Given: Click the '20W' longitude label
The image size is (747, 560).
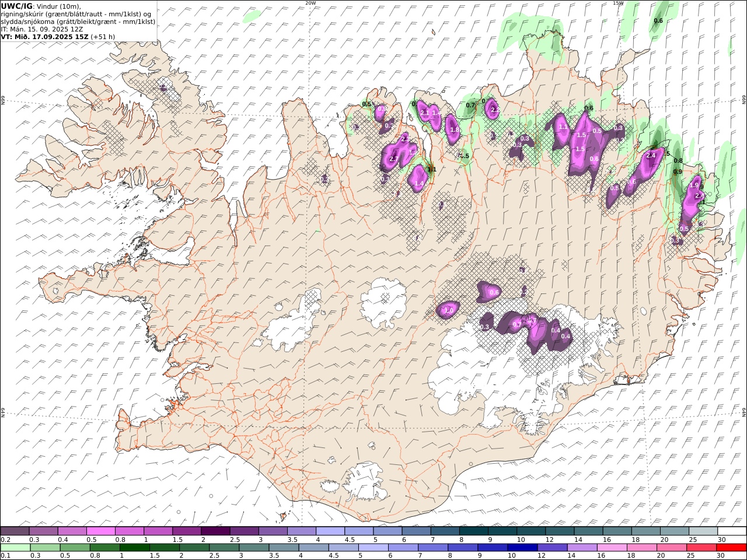Looking at the screenshot, I should (310, 3).
